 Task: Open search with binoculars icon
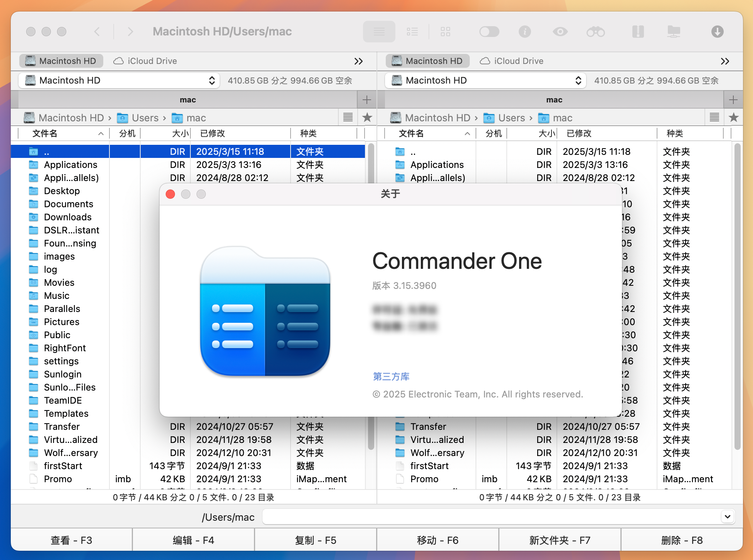coord(596,32)
